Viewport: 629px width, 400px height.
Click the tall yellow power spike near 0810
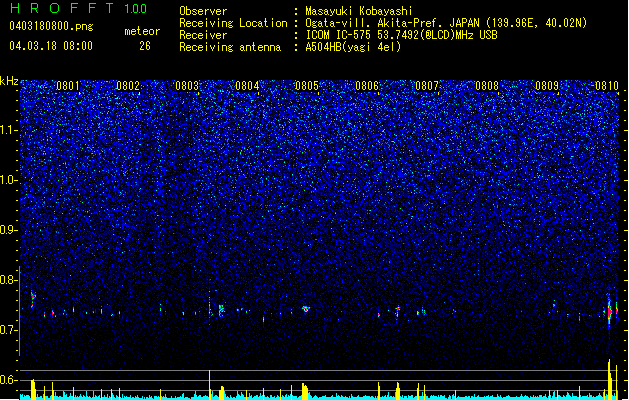[x=610, y=379]
